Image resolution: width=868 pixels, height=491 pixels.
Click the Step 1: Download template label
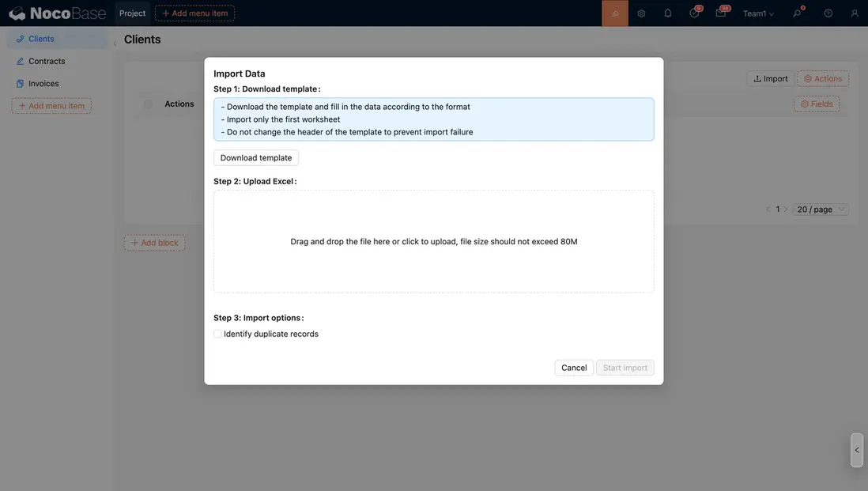[267, 89]
